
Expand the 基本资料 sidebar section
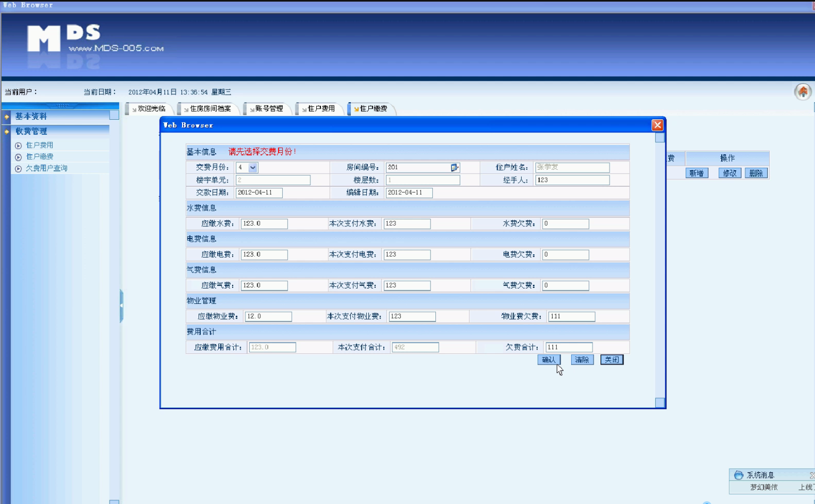click(x=31, y=116)
